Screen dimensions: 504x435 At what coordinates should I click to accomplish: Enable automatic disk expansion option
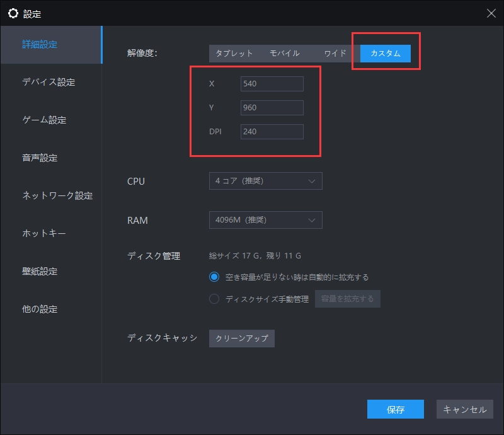[x=214, y=277]
